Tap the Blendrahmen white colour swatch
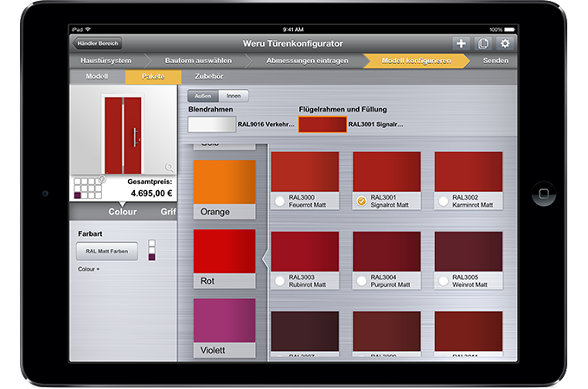 (212, 124)
